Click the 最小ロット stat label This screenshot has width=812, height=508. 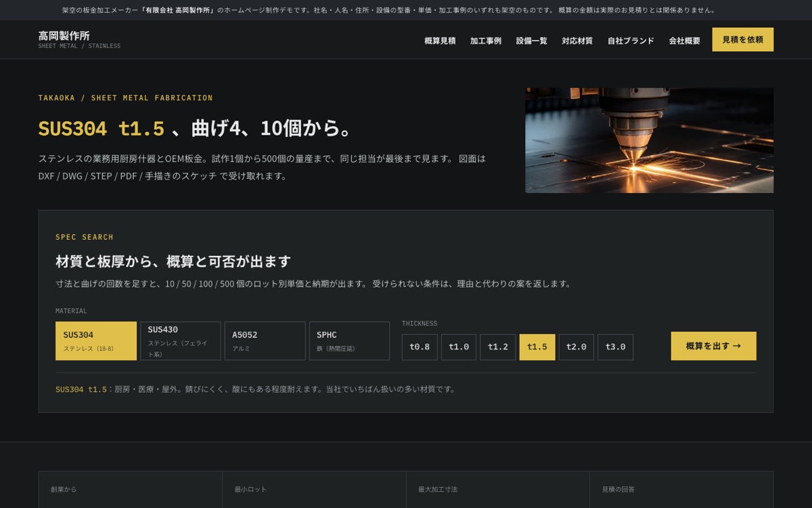point(251,489)
